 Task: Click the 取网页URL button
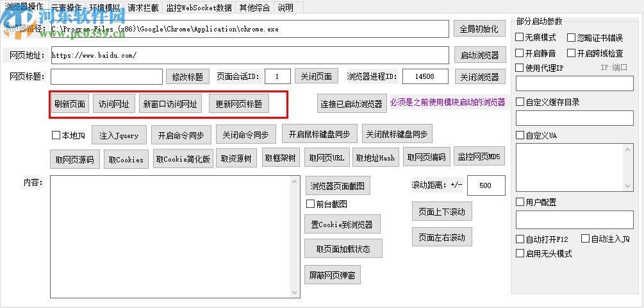pyautogui.click(x=327, y=157)
